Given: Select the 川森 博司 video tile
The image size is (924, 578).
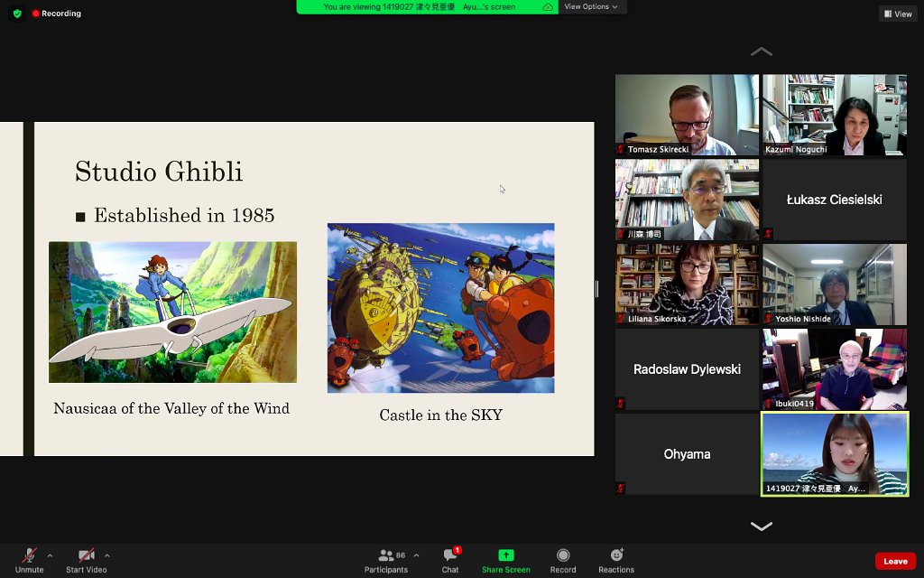Looking at the screenshot, I should click(687, 200).
